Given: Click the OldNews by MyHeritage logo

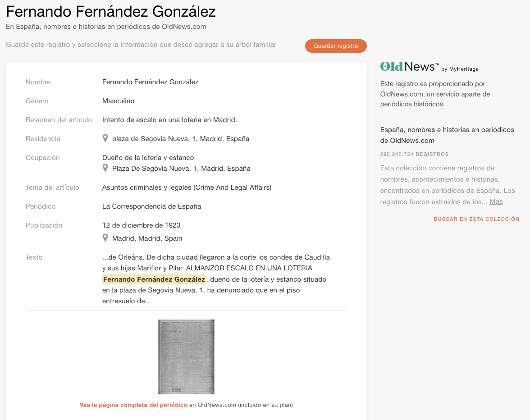Looking at the screenshot, I should tap(429, 67).
